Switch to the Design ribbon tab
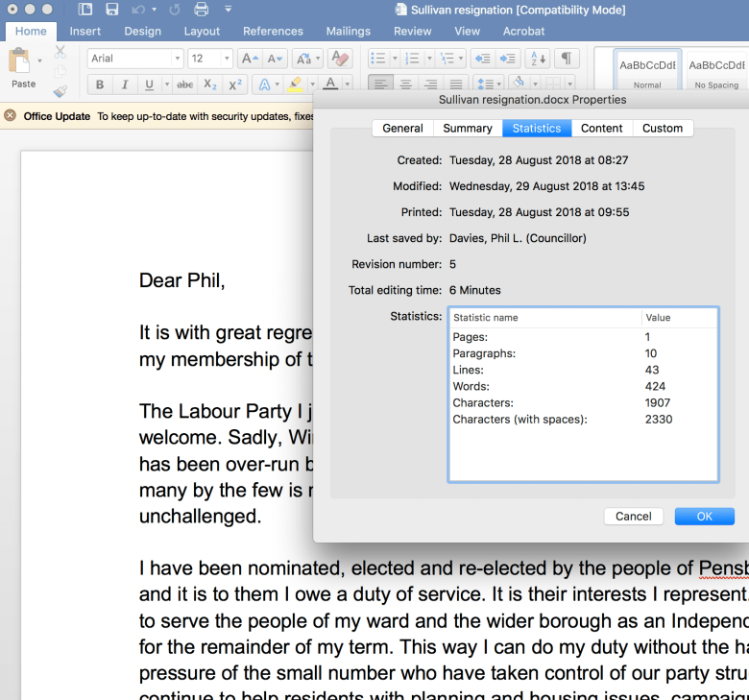749x700 pixels. click(142, 31)
